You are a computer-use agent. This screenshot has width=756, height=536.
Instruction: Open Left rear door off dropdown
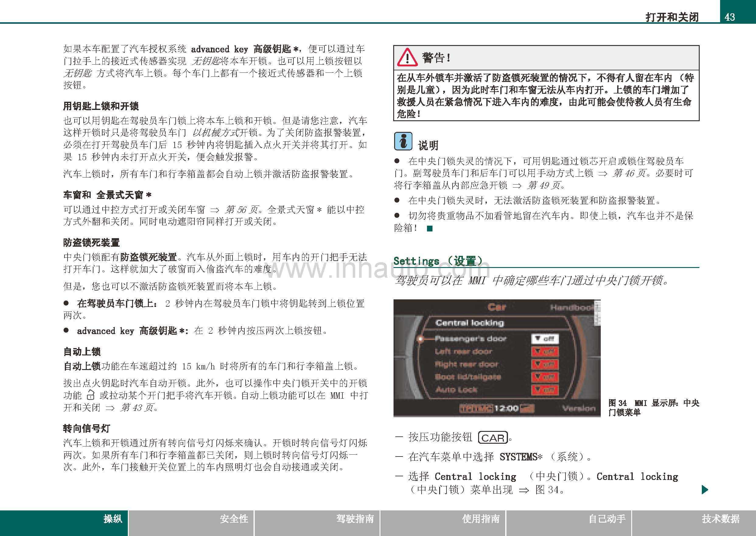click(x=544, y=351)
